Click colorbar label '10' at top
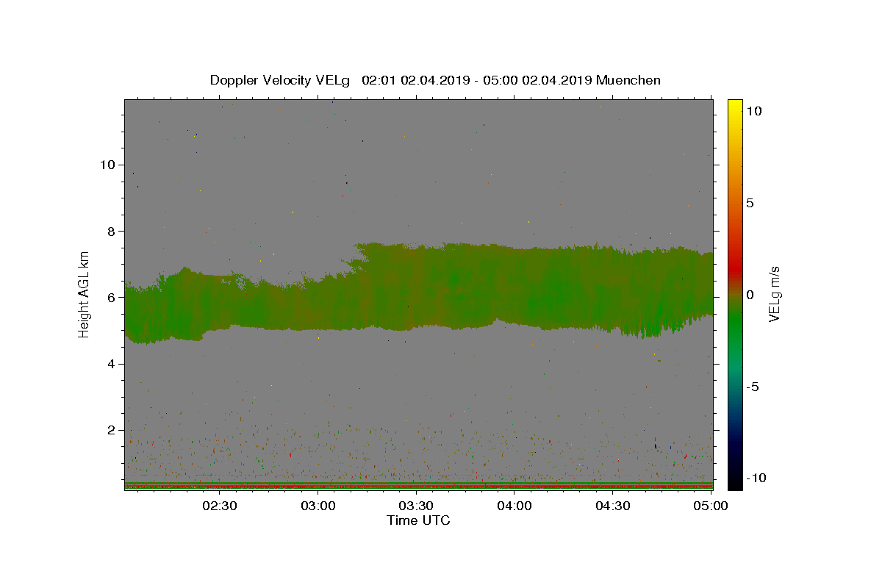882x588 pixels. pyautogui.click(x=753, y=110)
